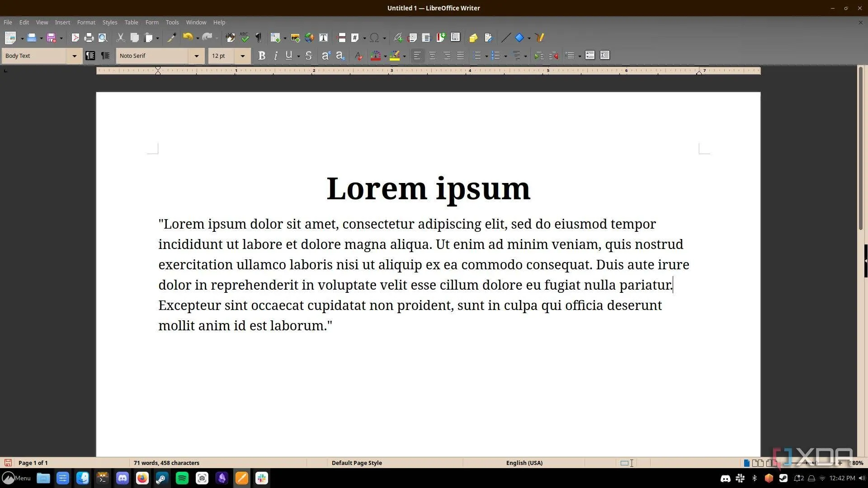Open the font size dropdown
868x488 pixels.
pyautogui.click(x=243, y=56)
